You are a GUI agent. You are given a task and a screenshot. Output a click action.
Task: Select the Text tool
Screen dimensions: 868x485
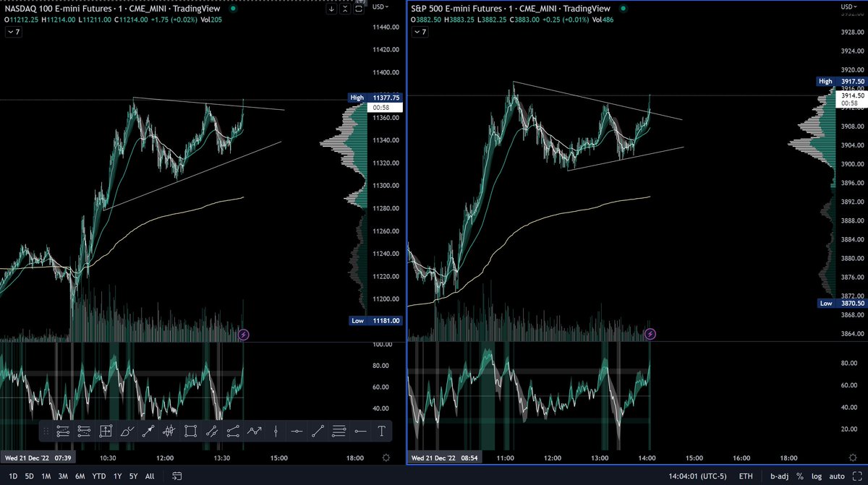(x=382, y=432)
